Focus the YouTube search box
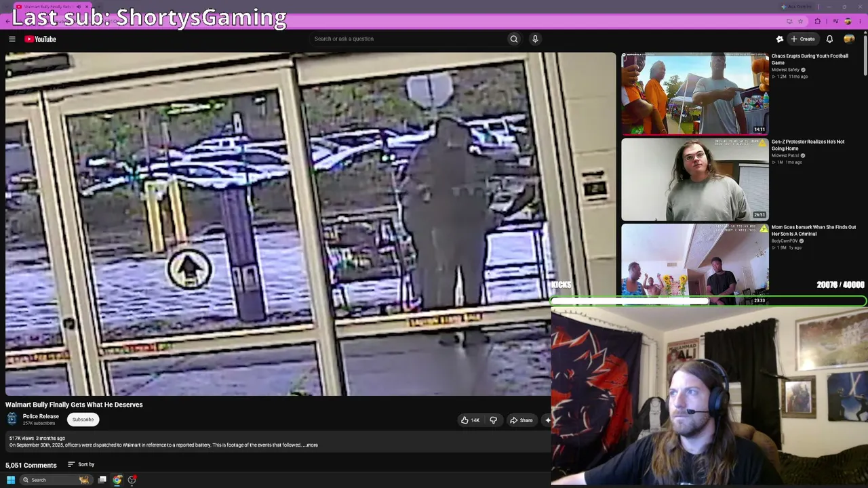Viewport: 868px width, 488px height. click(407, 39)
